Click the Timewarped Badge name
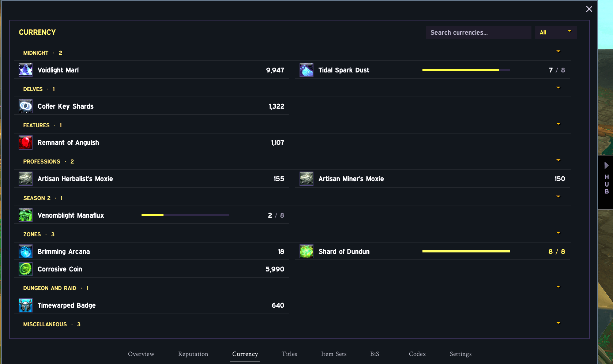The image size is (613, 364). pos(67,305)
